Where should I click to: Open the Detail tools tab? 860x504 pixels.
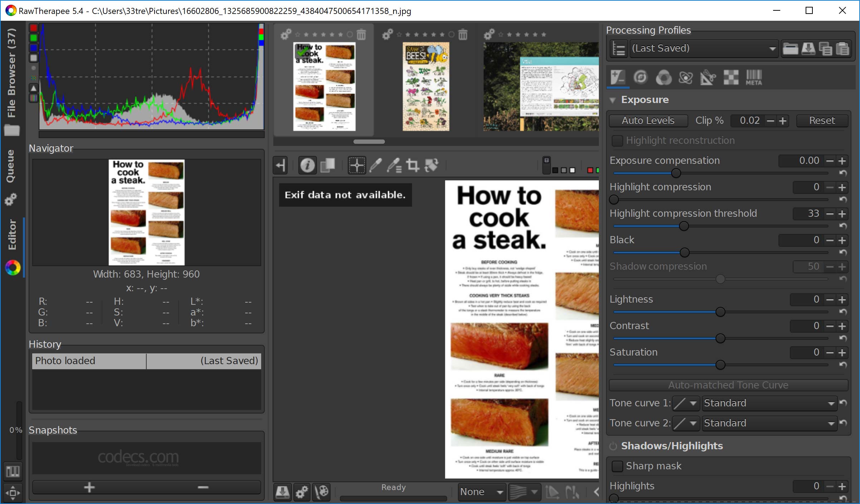[x=640, y=77]
